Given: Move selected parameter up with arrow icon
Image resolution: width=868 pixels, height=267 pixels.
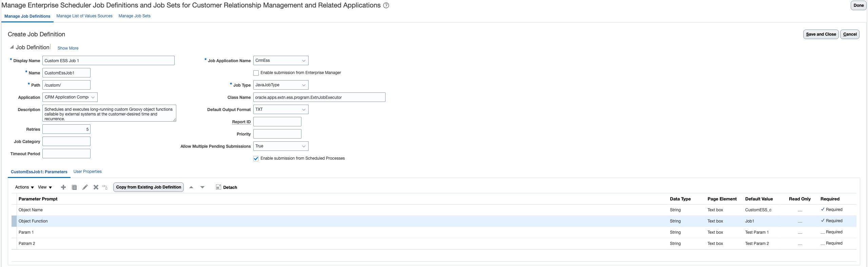Looking at the screenshot, I should pyautogui.click(x=191, y=187).
